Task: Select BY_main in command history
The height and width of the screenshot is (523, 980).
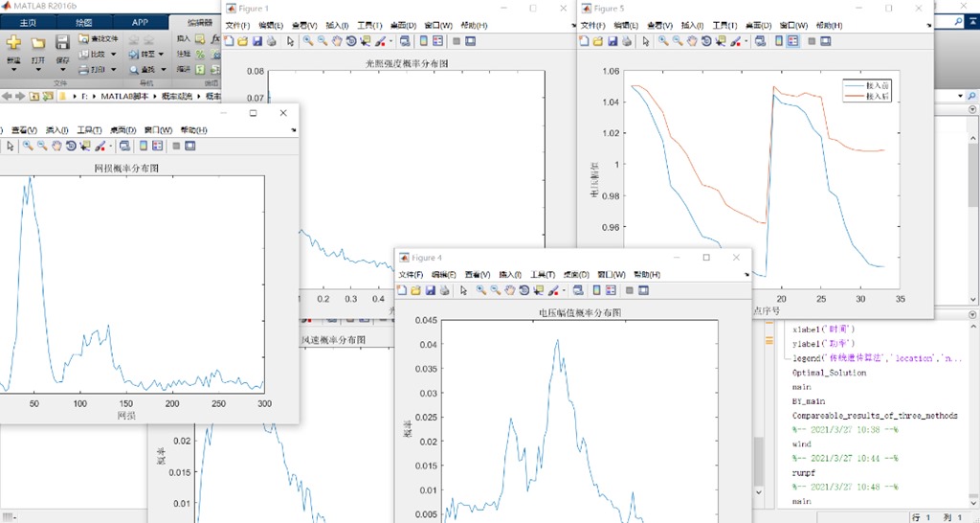Action: click(x=808, y=401)
